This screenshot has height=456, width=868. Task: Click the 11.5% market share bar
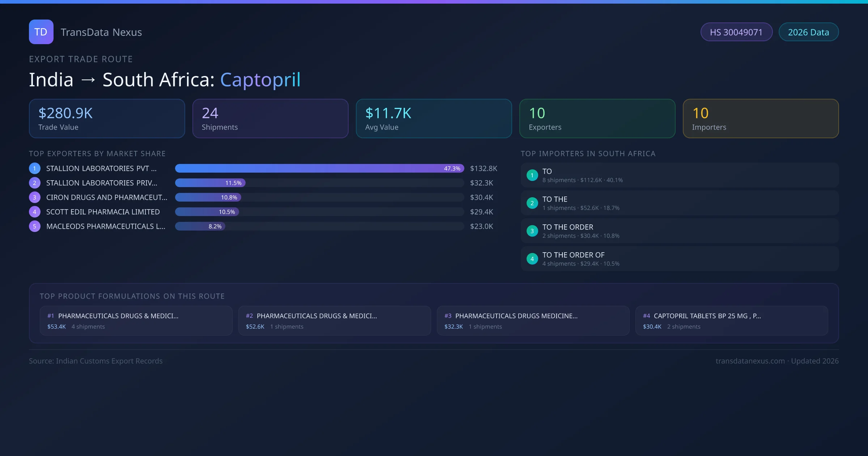[x=210, y=183]
